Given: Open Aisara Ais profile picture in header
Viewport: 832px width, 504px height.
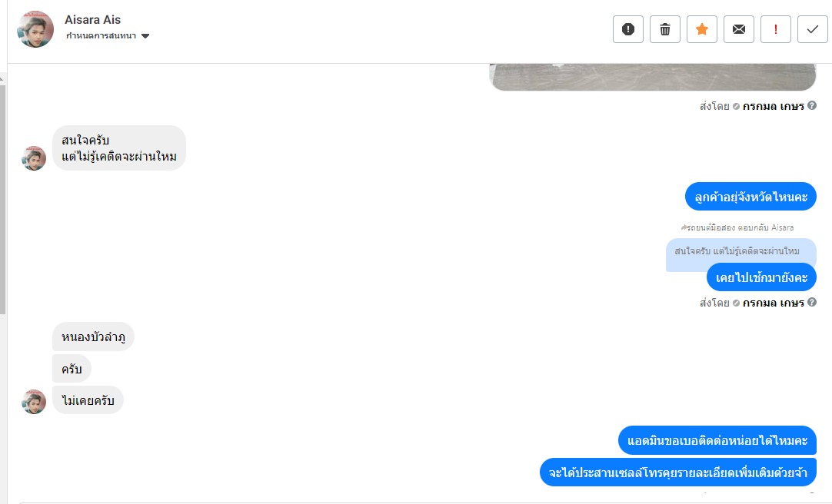Looking at the screenshot, I should pos(35,29).
